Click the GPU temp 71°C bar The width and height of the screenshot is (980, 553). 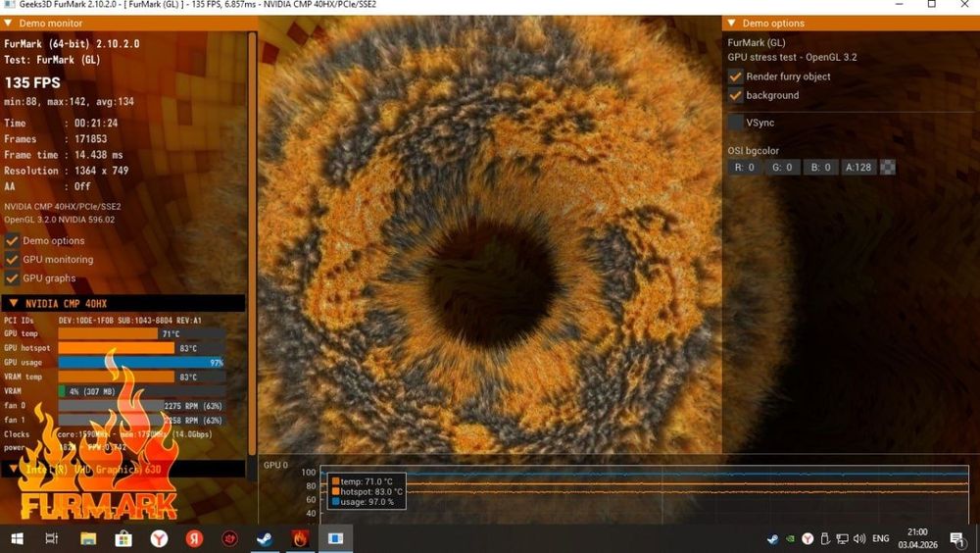pos(142,334)
